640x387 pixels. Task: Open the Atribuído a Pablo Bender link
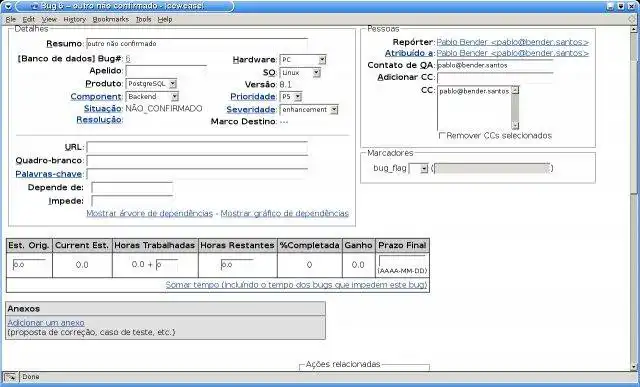coord(513,53)
